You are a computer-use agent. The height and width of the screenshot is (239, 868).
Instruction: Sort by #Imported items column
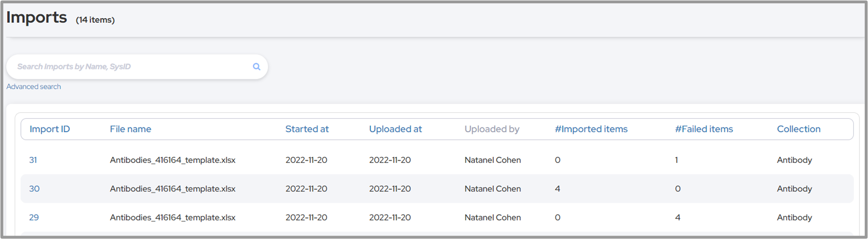click(591, 129)
